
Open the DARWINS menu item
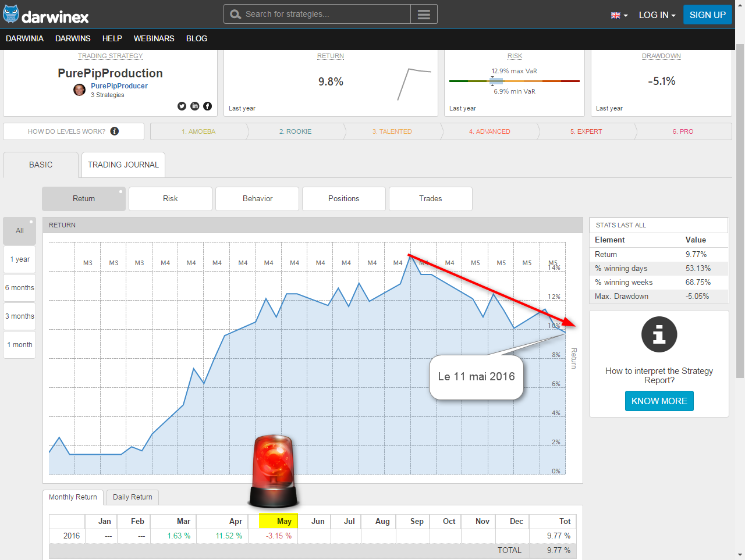[73, 38]
